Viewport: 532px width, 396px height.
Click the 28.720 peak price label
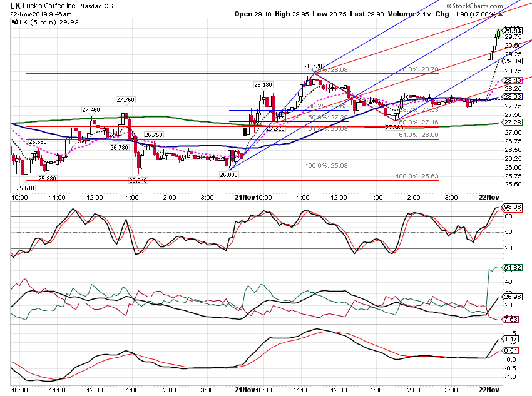(313, 66)
